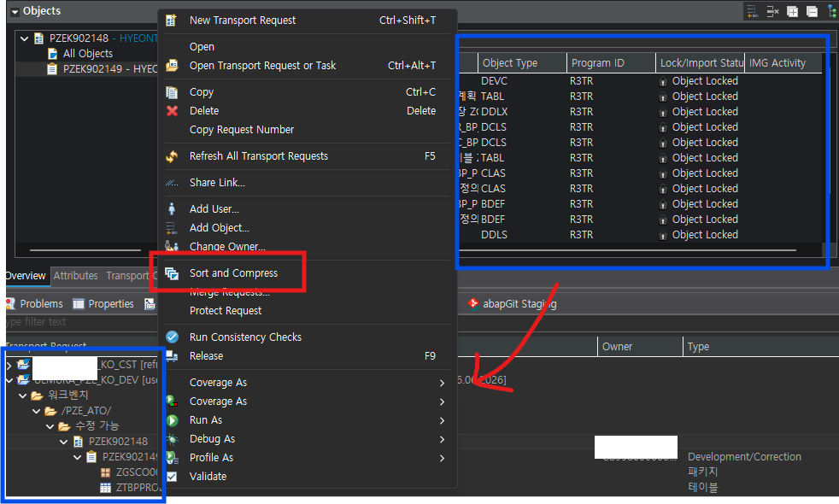Click the red Delete cross icon
The image size is (839, 504).
click(172, 111)
